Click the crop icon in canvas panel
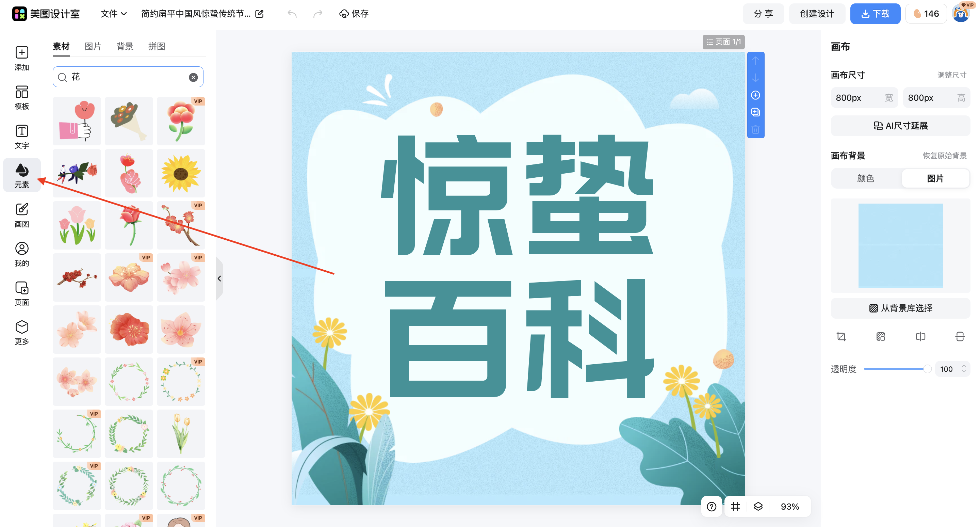This screenshot has width=980, height=527. point(841,336)
